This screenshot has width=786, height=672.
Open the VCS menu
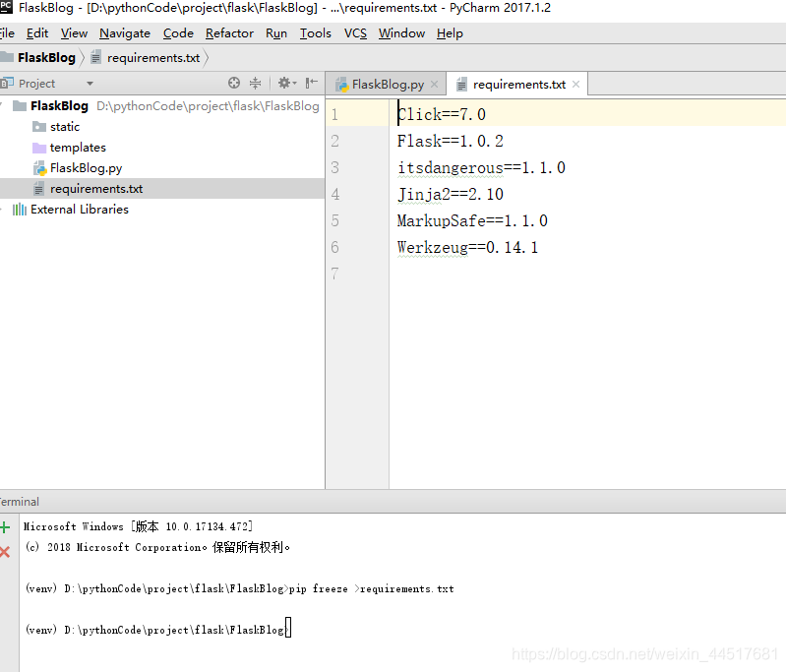tap(355, 33)
